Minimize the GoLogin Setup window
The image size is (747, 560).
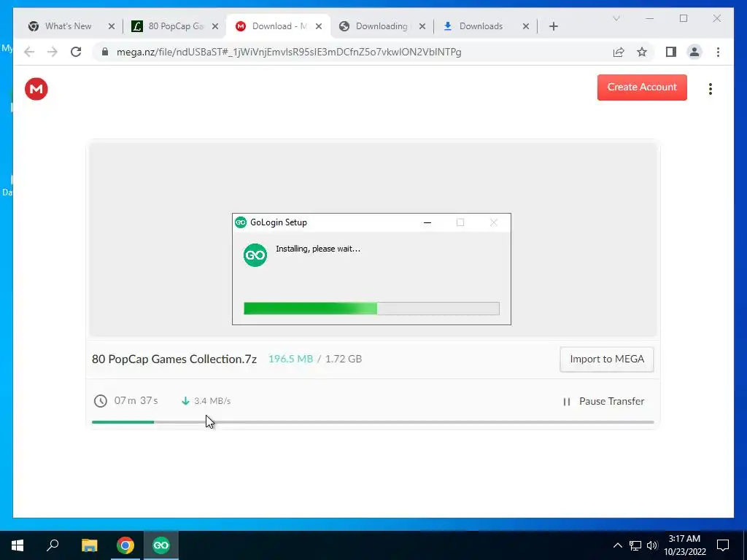click(427, 222)
